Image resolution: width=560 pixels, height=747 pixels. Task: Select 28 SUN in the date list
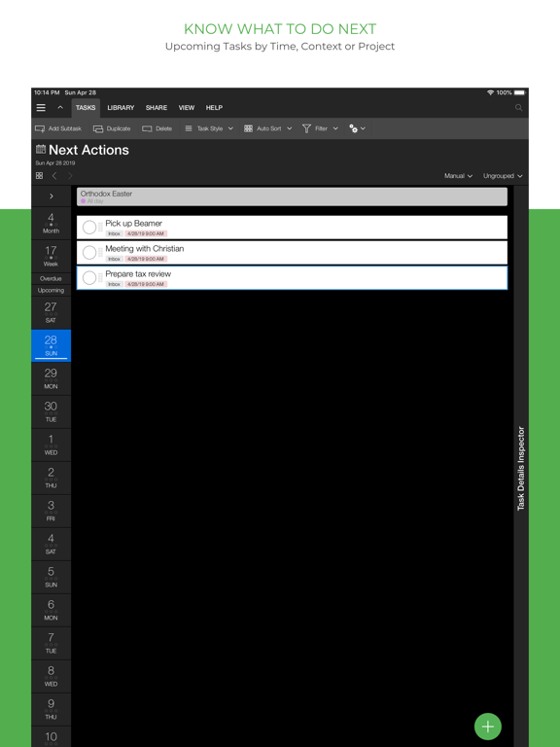pos(51,345)
